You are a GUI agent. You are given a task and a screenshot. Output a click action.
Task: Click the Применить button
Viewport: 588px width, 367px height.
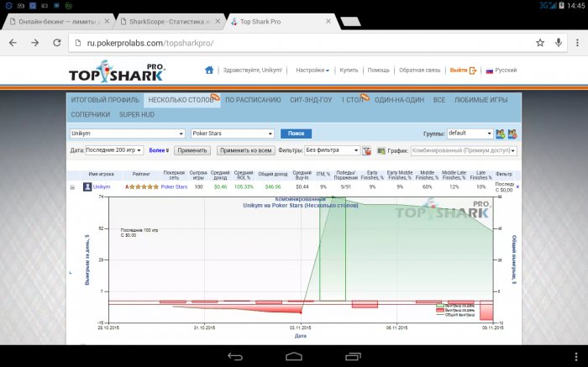tap(192, 150)
